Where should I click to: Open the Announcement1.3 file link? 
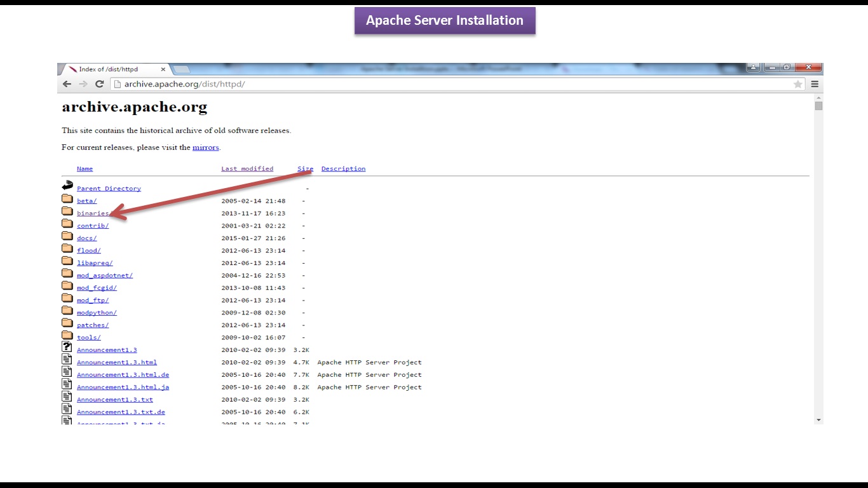click(x=107, y=350)
